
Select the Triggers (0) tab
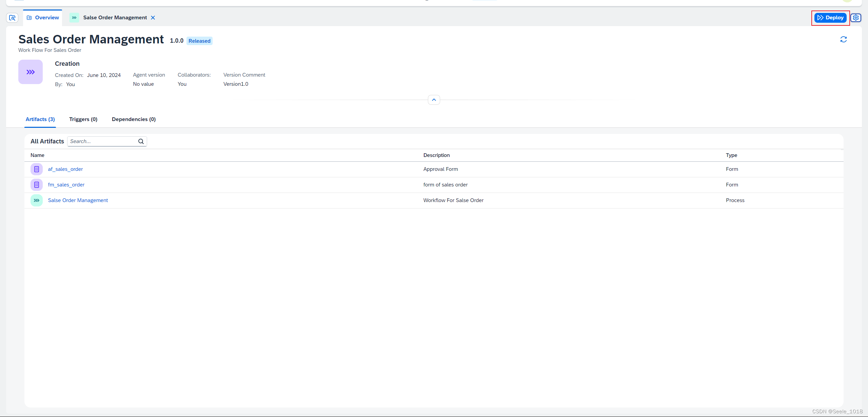coord(83,119)
